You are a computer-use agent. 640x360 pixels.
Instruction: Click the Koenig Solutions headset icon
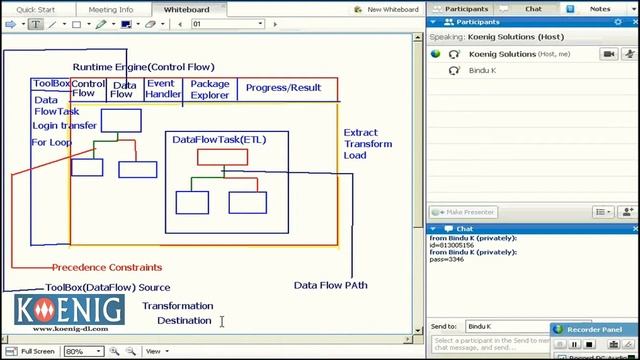point(454,54)
